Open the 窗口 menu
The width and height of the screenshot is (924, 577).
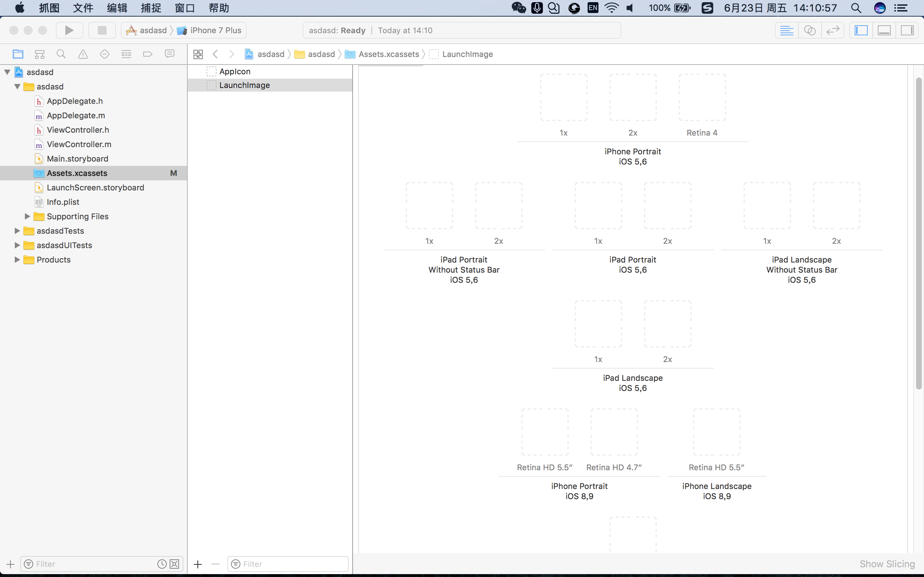pyautogui.click(x=185, y=8)
